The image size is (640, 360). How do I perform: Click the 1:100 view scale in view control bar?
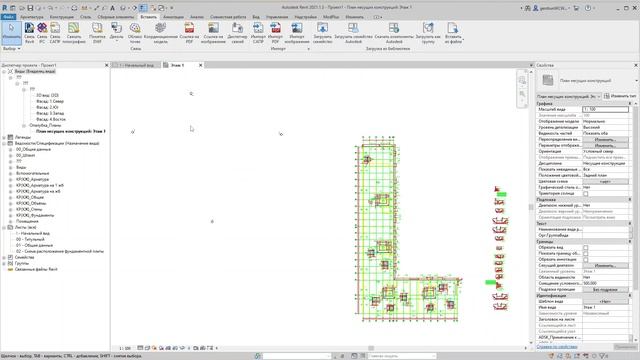click(124, 348)
